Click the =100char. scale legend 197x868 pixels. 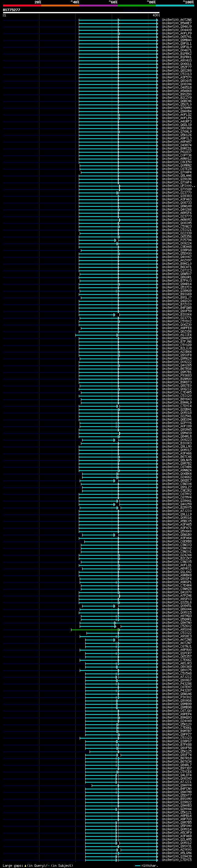click(146, 866)
